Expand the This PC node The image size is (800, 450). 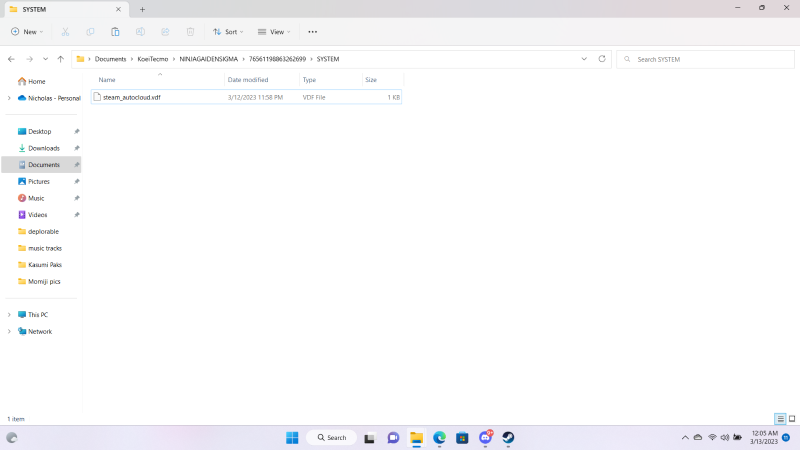tap(9, 315)
